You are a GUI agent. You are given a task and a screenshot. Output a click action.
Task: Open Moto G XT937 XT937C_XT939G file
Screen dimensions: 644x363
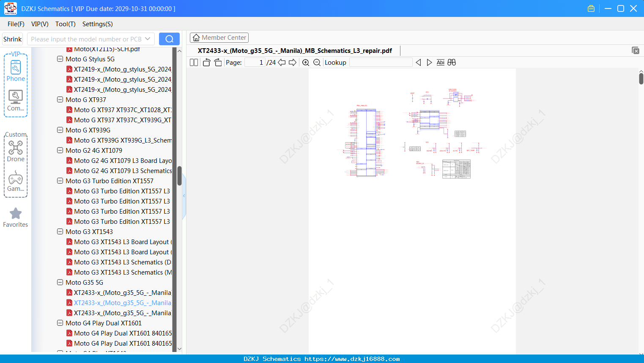click(119, 120)
